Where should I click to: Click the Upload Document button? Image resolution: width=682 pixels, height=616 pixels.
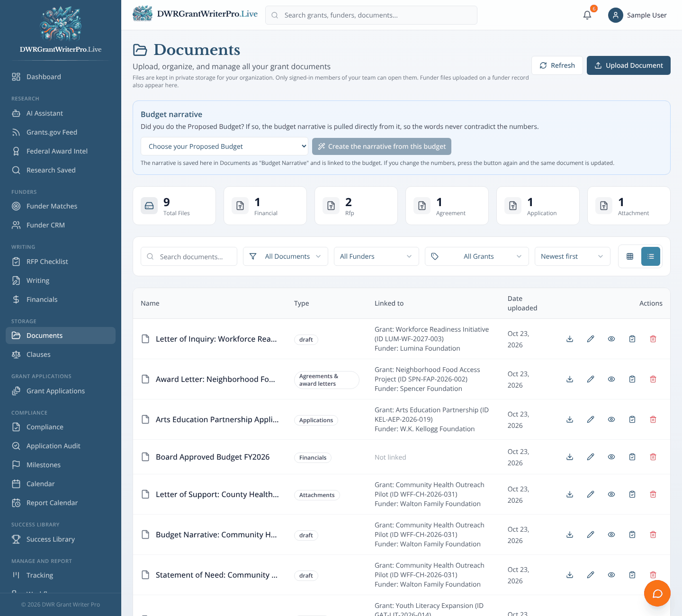(628, 65)
